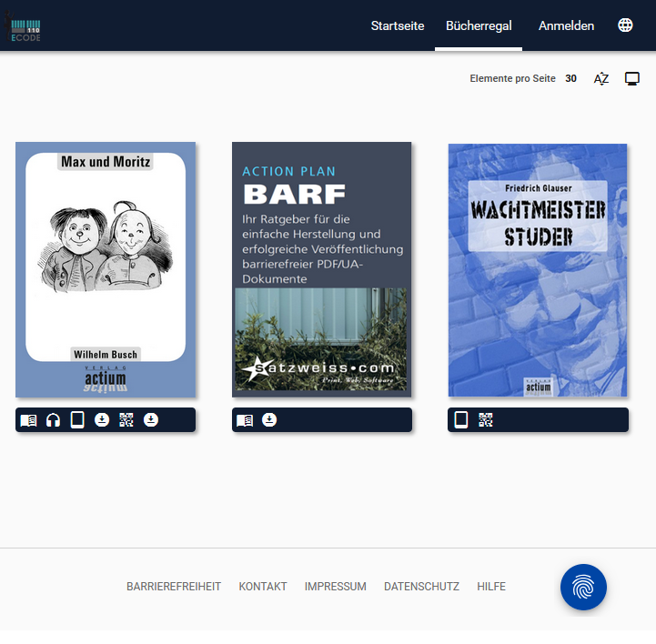Open Datenschutz footer link
Viewport: 656px width, 644px height.
pos(421,587)
